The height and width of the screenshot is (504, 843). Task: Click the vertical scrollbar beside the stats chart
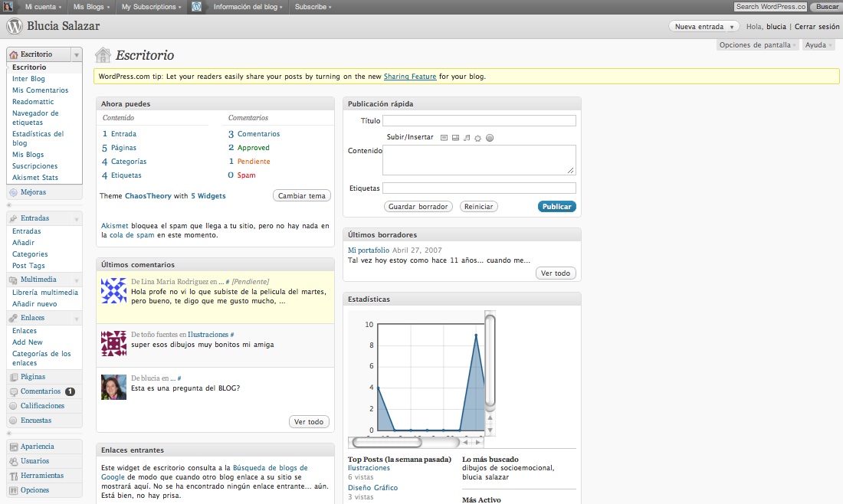pyautogui.click(x=490, y=361)
